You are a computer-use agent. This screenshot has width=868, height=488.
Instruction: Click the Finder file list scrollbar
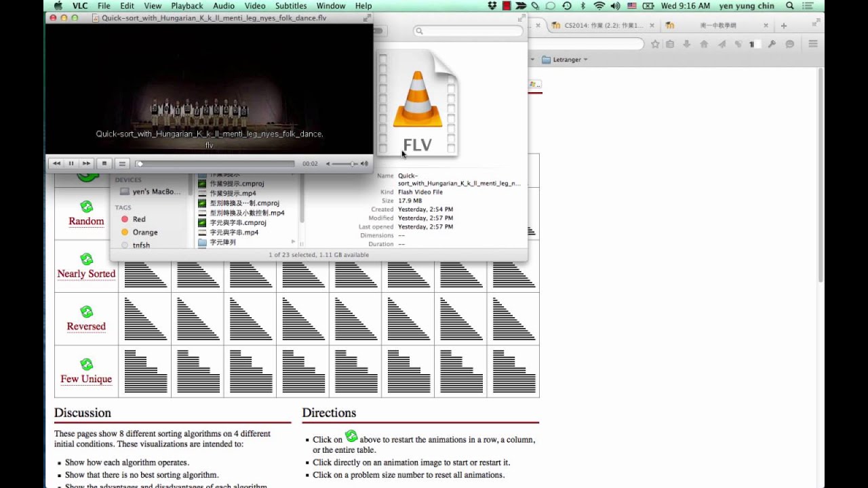tap(302, 197)
